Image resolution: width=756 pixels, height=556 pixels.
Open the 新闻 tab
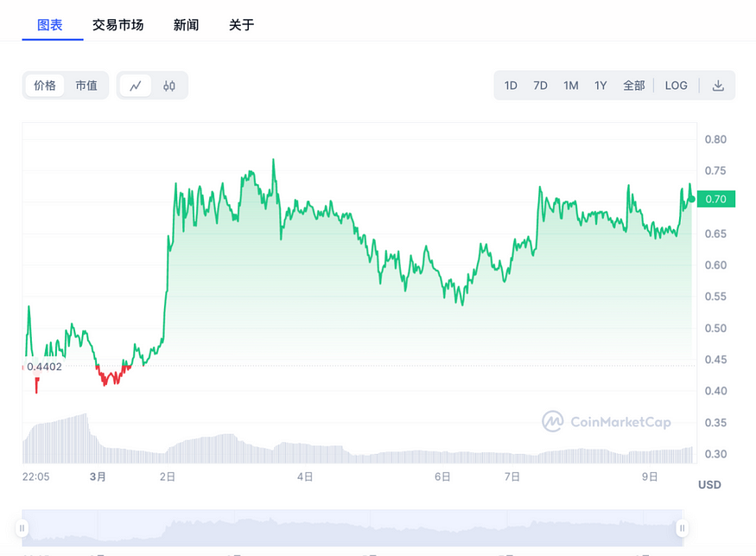point(186,25)
